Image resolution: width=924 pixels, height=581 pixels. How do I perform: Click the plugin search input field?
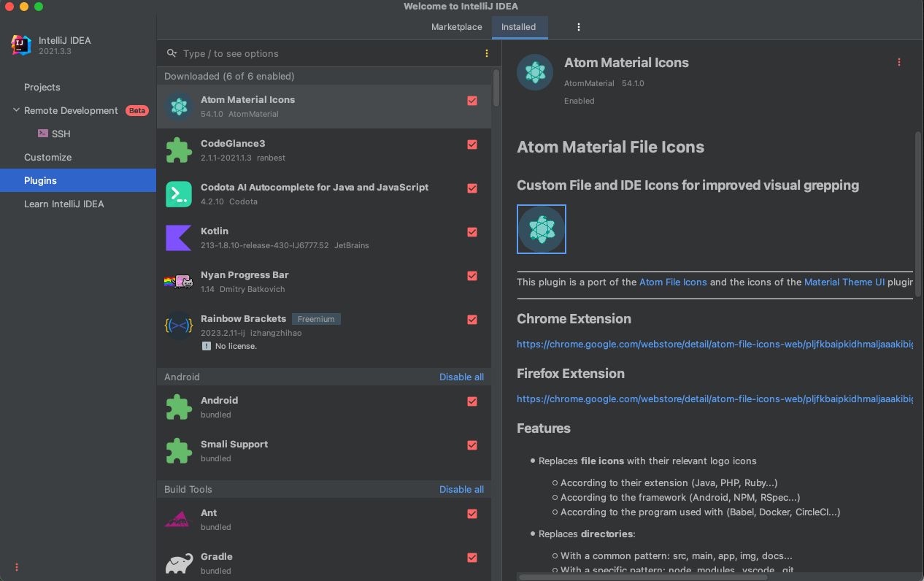[x=328, y=53]
